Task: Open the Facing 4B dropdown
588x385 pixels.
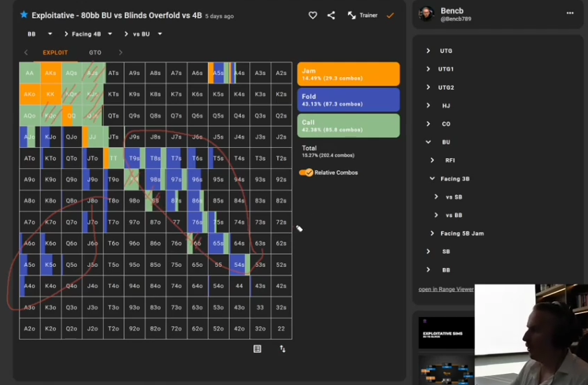Action: coord(88,34)
